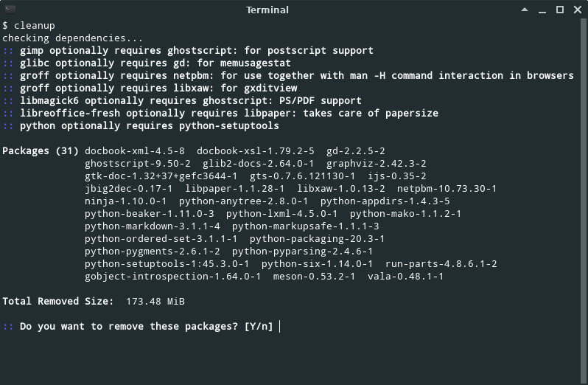Click the 'Total Removed Size:' label
The height and width of the screenshot is (385, 588).
57,302
